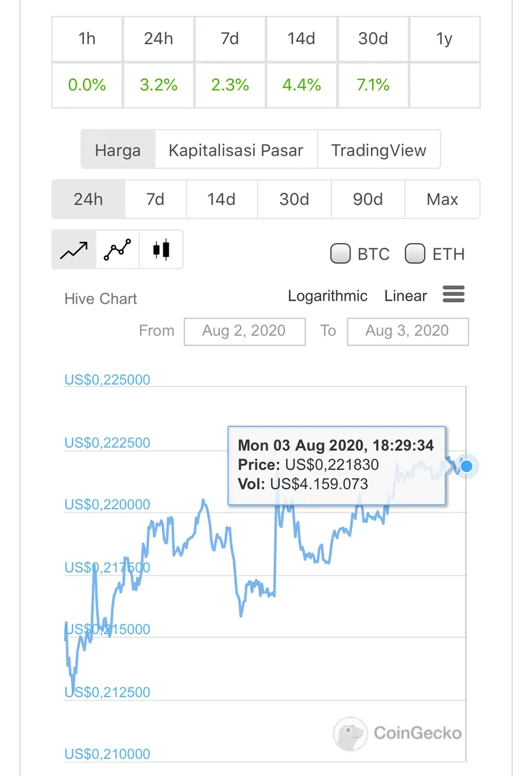Choose the 7d chart range
The width and height of the screenshot is (532, 776).
[155, 199]
